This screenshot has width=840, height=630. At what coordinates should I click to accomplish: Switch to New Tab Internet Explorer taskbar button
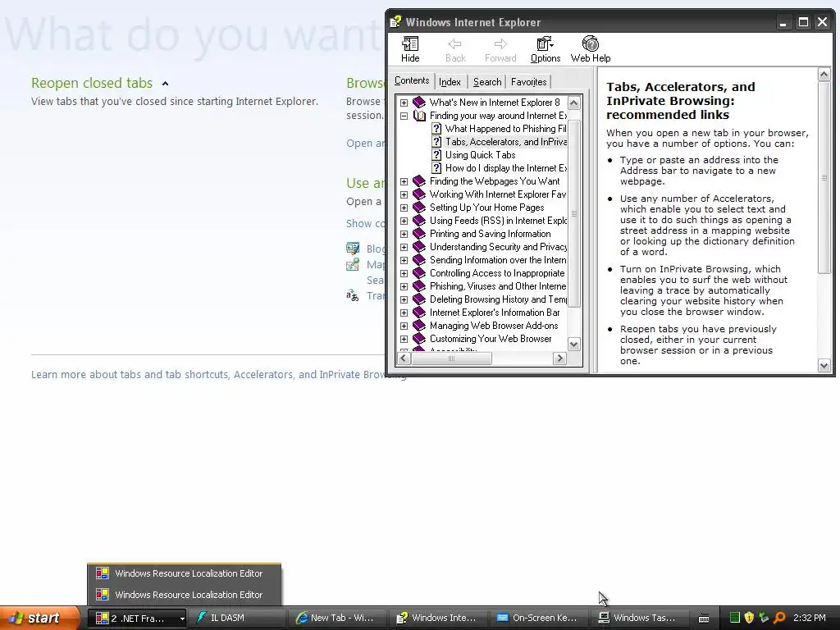click(x=339, y=618)
